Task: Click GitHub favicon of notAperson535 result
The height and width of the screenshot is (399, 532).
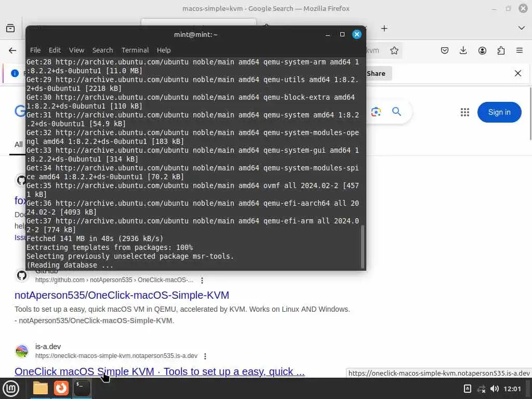Action: [22, 275]
